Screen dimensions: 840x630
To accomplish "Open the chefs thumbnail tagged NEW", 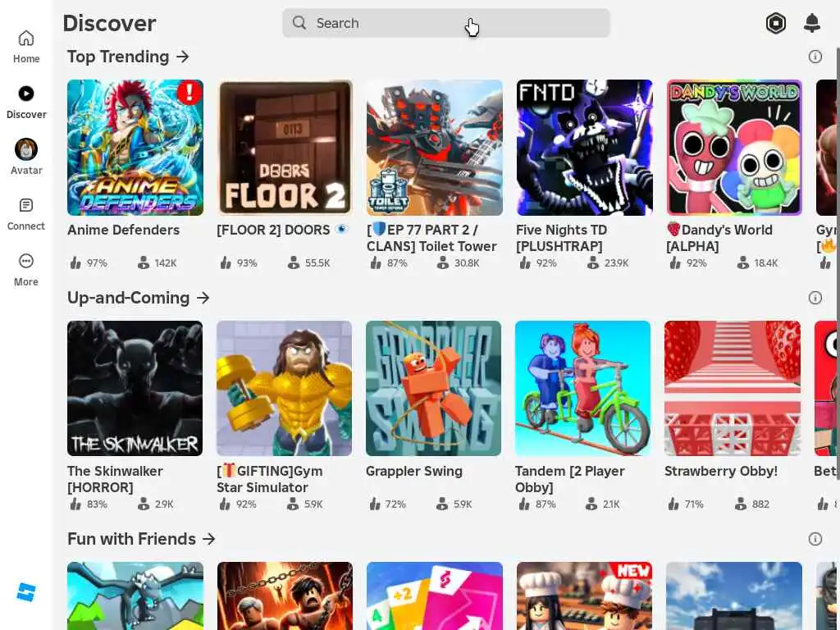I will tap(584, 596).
